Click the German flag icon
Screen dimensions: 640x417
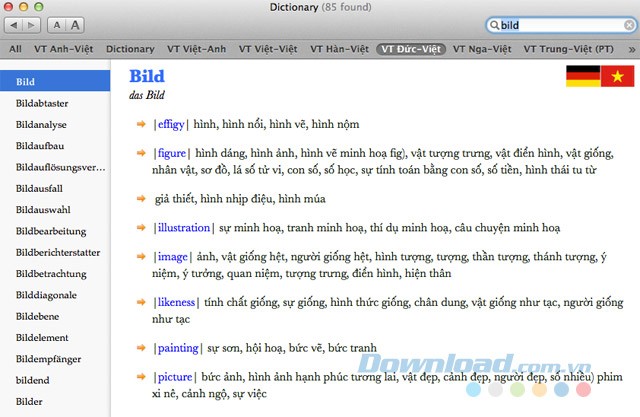pos(582,75)
